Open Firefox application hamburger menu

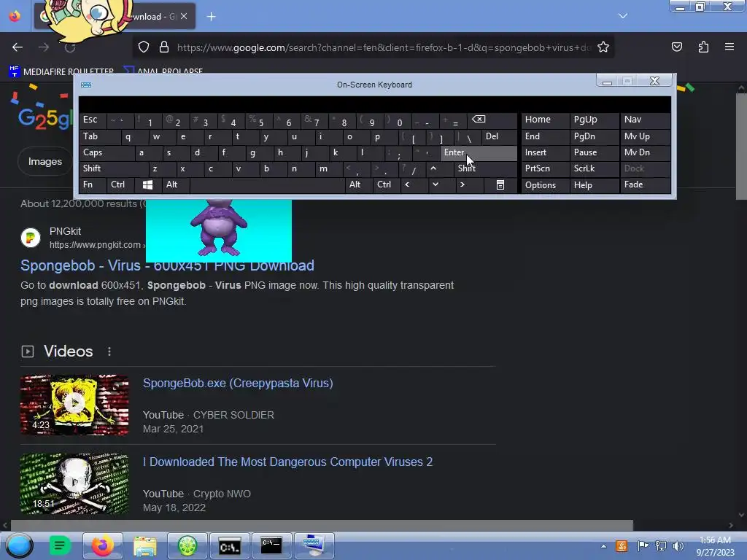pyautogui.click(x=729, y=47)
